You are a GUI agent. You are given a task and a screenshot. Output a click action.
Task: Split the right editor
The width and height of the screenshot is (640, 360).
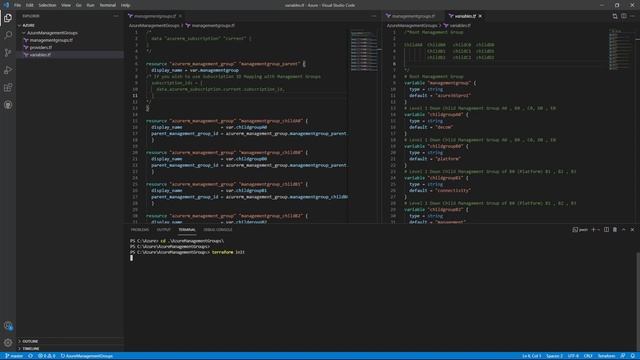[x=624, y=16]
